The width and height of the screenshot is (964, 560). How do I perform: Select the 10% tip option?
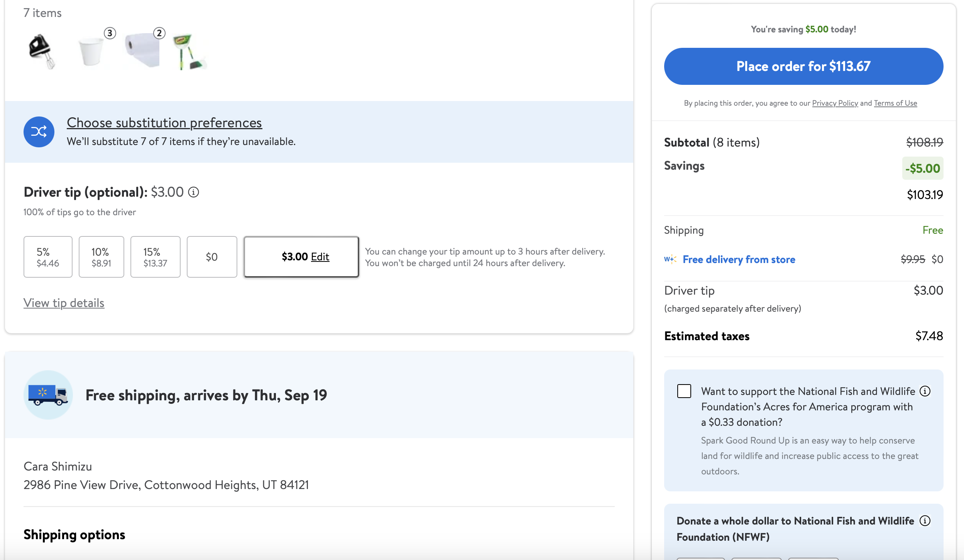[x=101, y=257]
